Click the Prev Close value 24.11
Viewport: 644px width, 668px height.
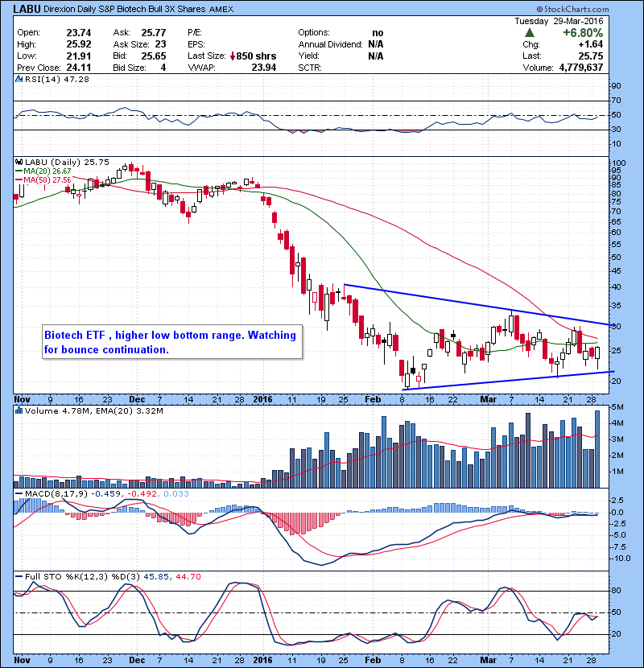(x=78, y=68)
